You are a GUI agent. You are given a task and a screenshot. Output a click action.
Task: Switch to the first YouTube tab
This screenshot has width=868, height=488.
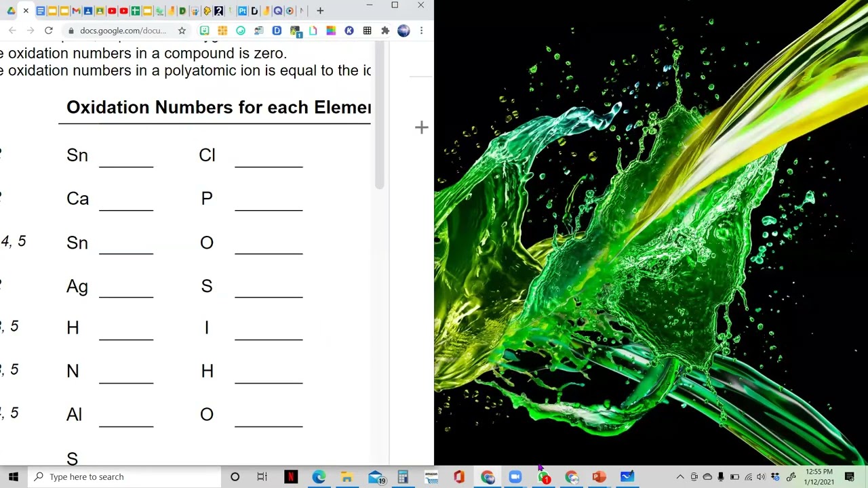click(x=112, y=11)
